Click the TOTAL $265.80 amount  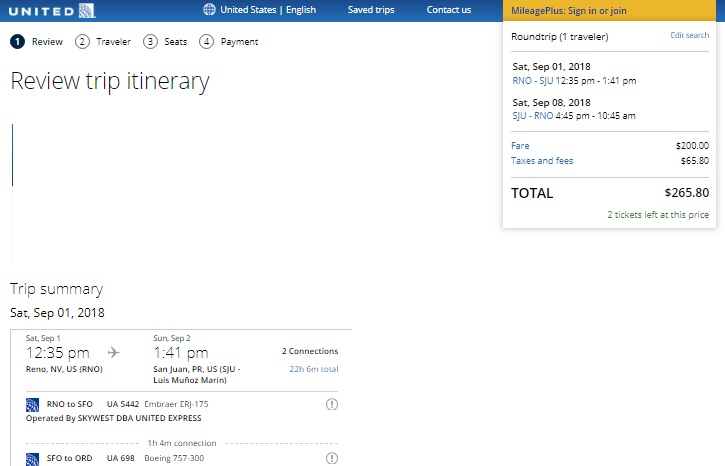point(687,193)
